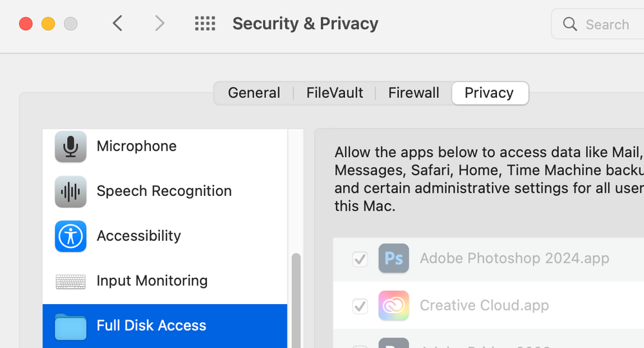Switch to the Firewall tab
This screenshot has width=644, height=348.
[413, 93]
